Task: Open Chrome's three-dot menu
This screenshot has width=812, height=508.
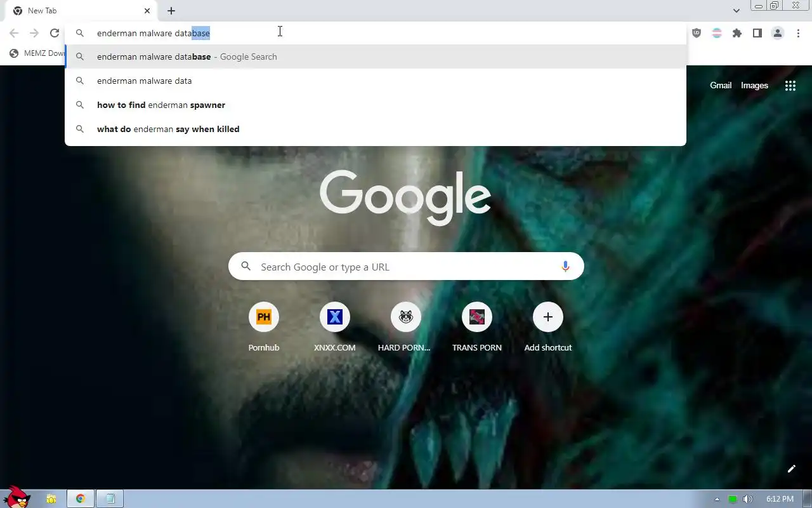Action: click(798, 33)
